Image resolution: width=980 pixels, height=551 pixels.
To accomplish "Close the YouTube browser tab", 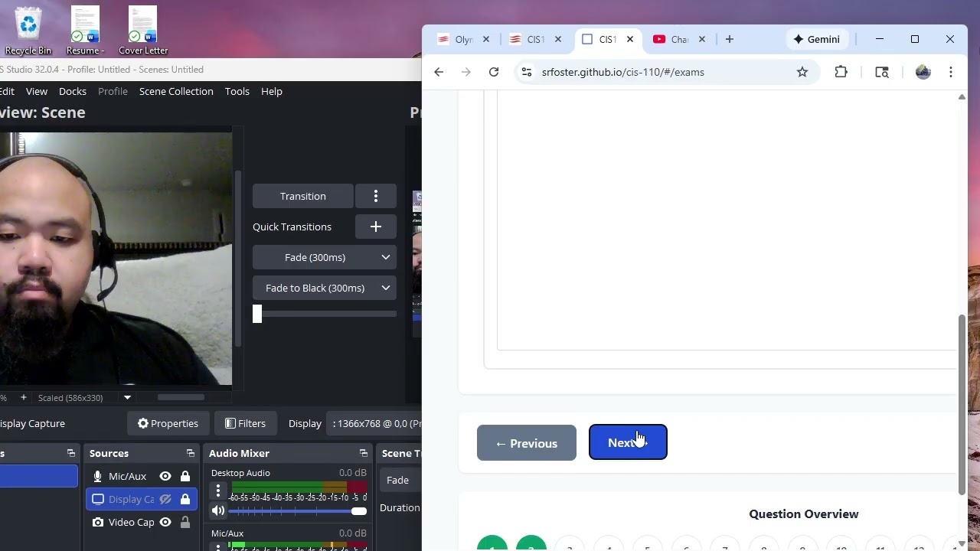I will pos(702,39).
